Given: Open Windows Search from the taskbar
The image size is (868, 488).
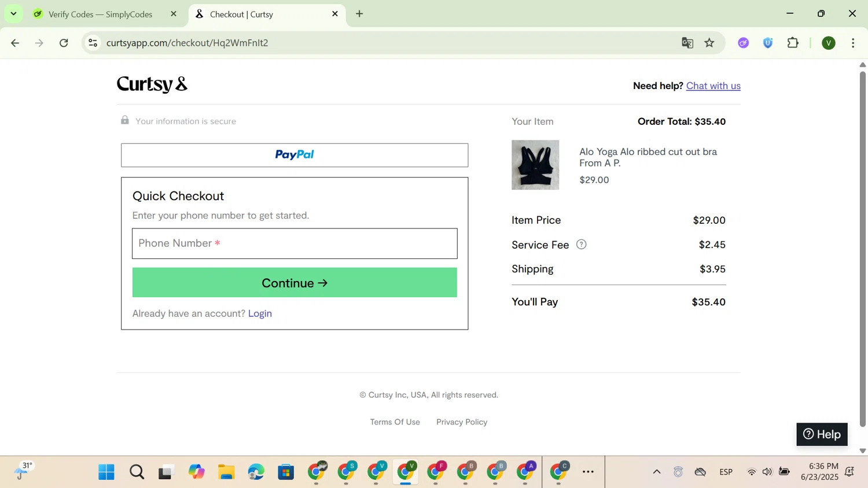Looking at the screenshot, I should [x=137, y=472].
